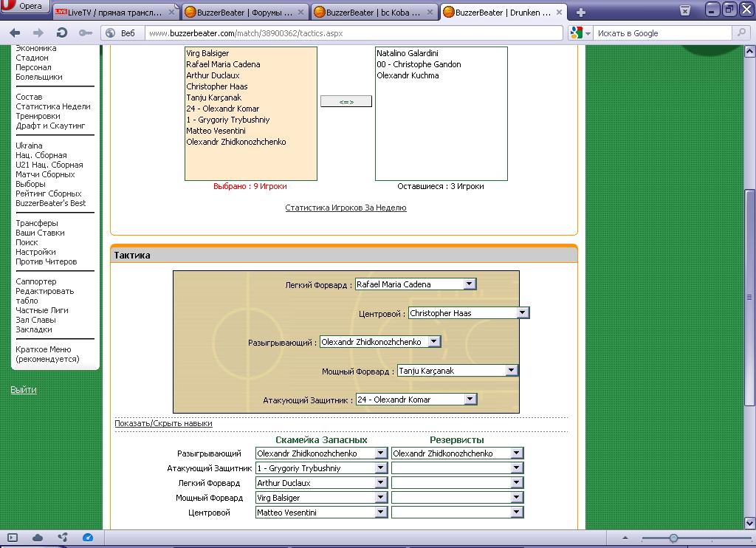Focus the address bar URL field
Viewport: 756px width, 548px height.
click(x=354, y=33)
